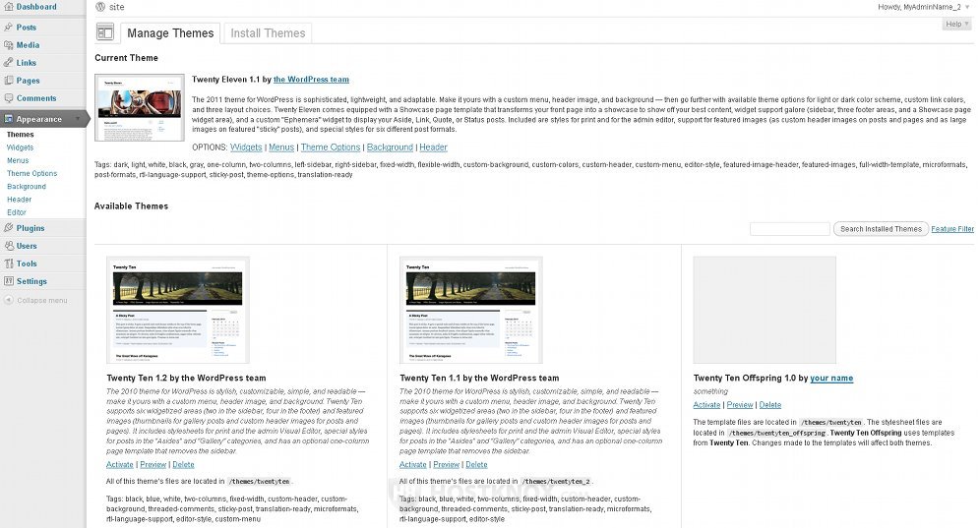Open the Media menu
The image size is (980, 528).
(x=28, y=45)
